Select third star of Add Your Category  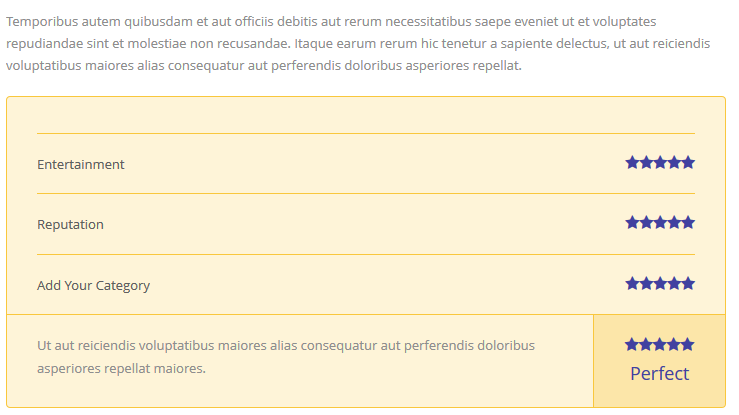pos(660,284)
